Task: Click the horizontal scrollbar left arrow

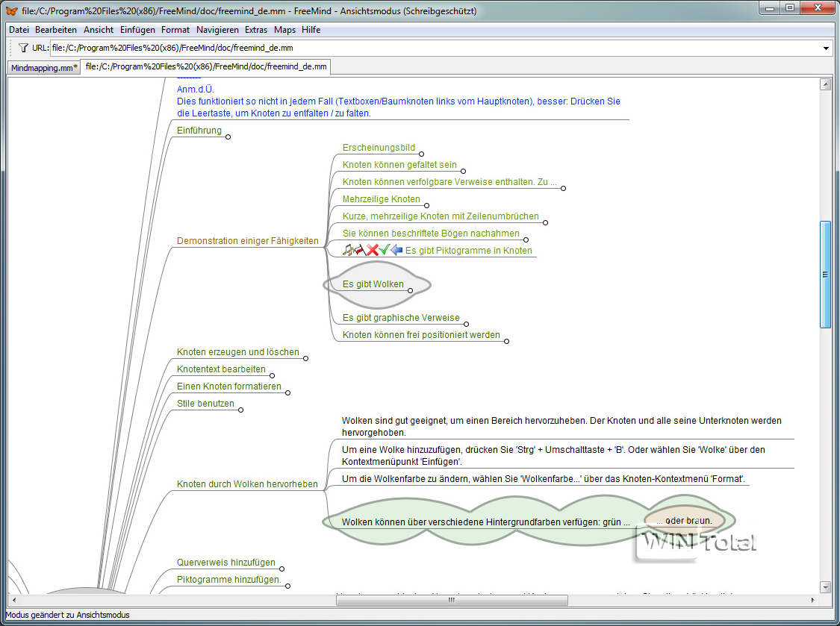Action: tap(14, 601)
